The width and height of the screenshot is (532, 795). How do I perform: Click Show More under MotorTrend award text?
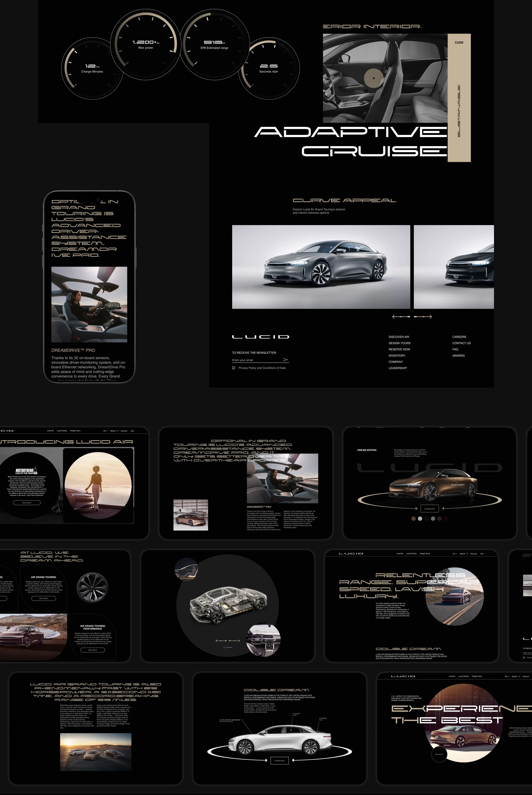click(27, 503)
